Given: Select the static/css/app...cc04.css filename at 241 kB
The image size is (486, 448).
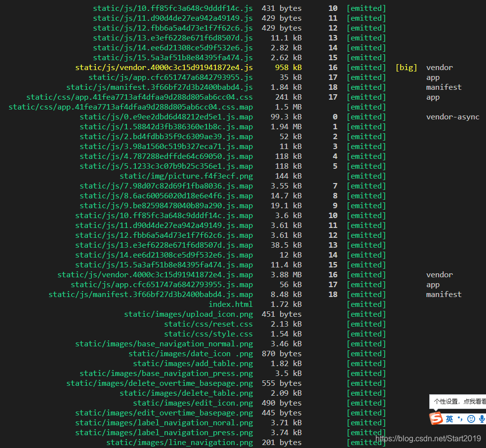Looking at the screenshot, I should coord(139,97).
